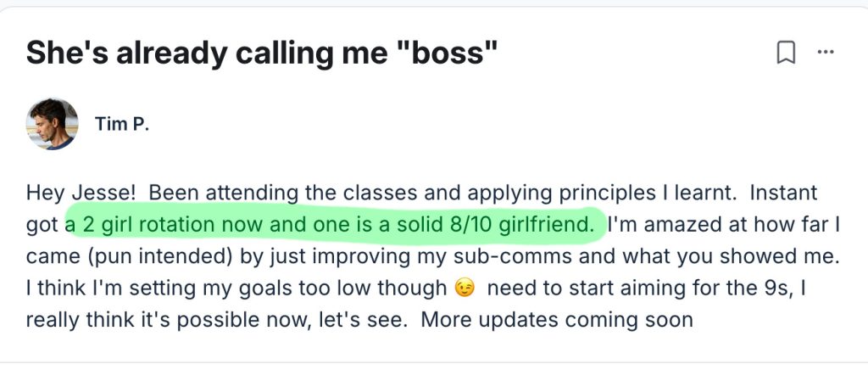Open the author name "Tim P."

coord(122,125)
